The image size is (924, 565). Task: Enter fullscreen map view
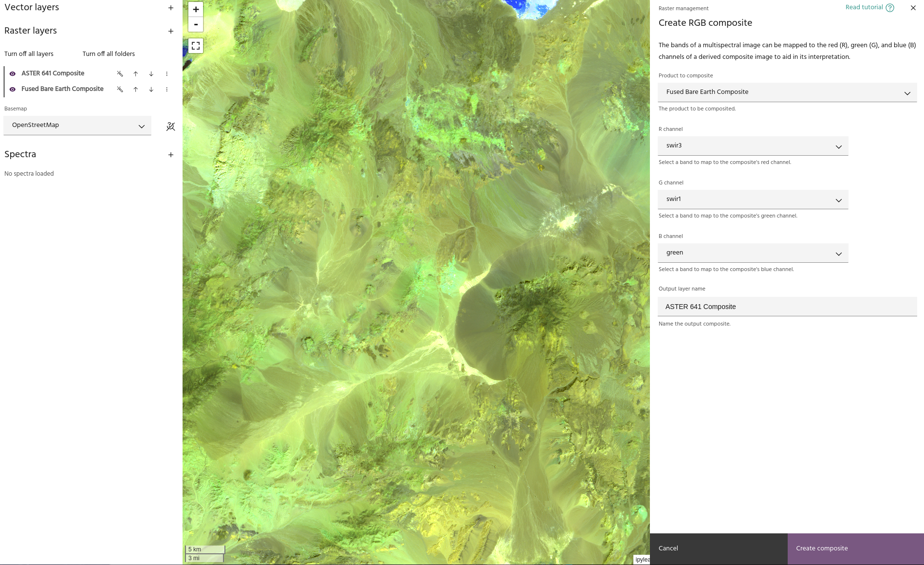pos(196,46)
